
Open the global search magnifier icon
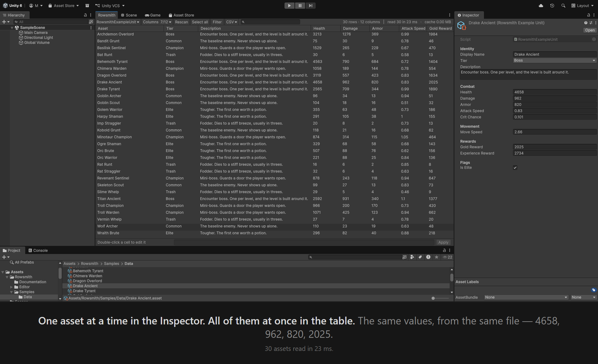click(563, 6)
